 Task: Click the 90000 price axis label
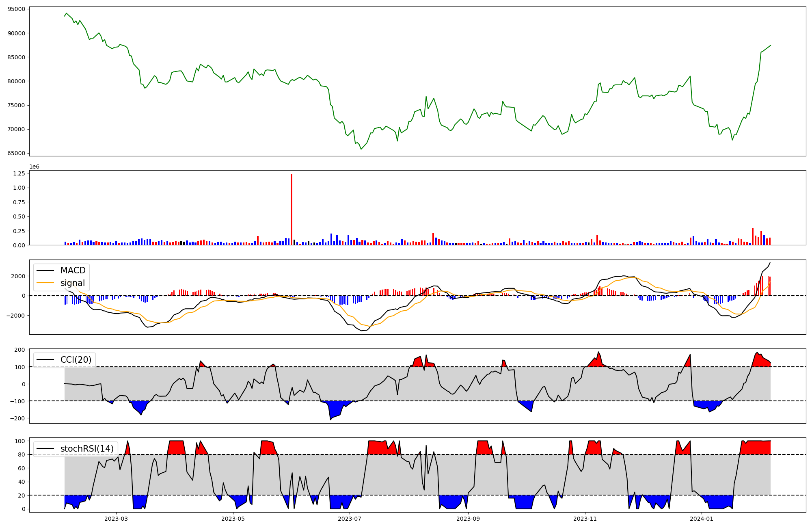(x=16, y=33)
